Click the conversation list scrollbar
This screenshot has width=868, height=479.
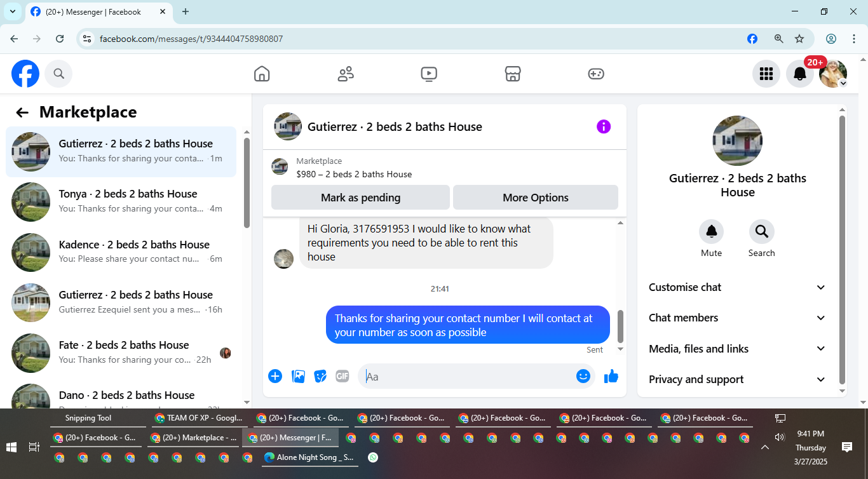[x=247, y=183]
